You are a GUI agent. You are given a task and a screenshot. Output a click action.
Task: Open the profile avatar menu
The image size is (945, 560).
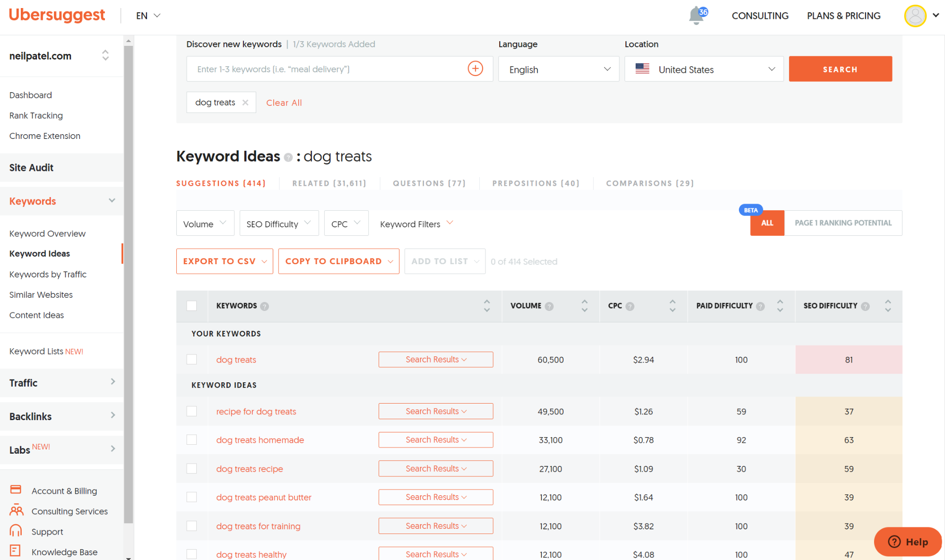click(915, 16)
